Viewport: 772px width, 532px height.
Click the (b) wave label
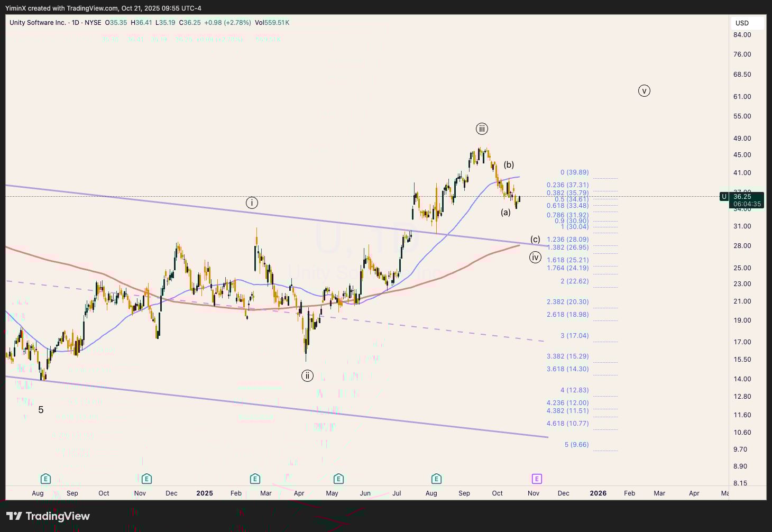(x=509, y=164)
